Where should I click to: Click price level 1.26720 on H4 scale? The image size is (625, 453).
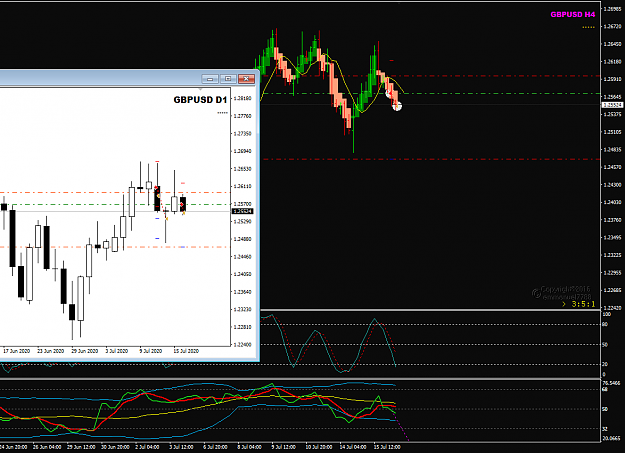(613, 26)
